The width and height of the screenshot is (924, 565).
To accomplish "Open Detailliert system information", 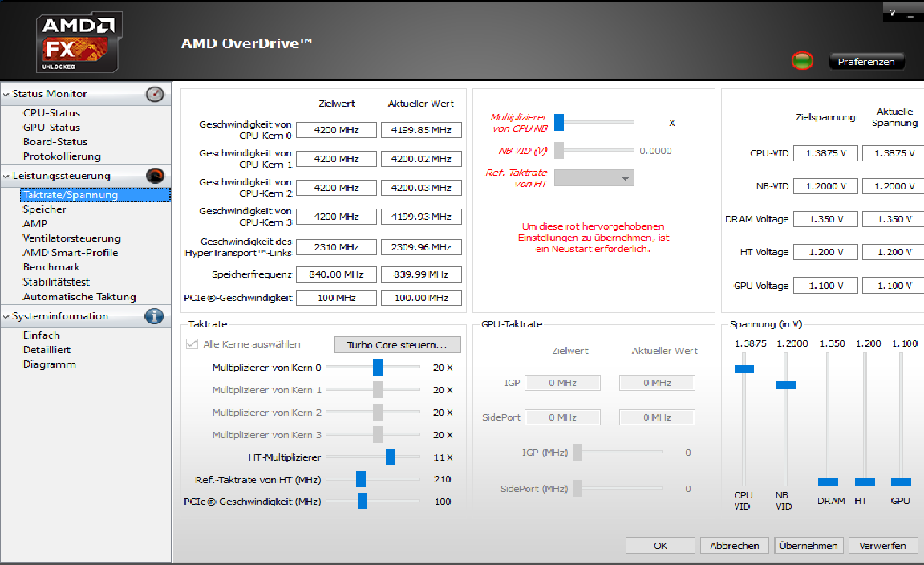I will [x=47, y=350].
